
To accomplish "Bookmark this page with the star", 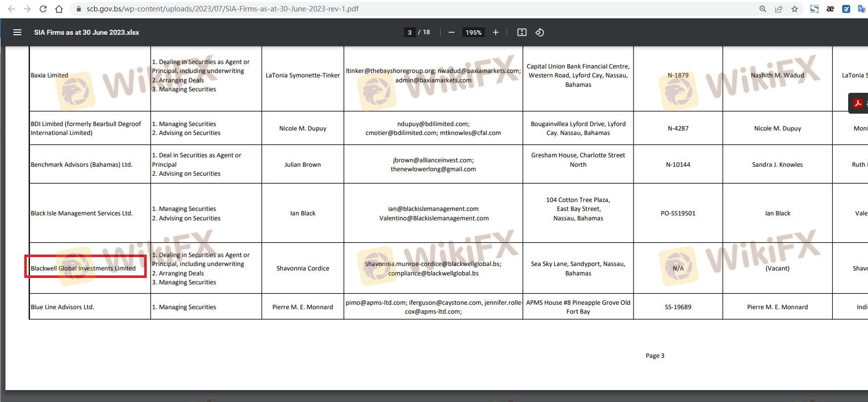I will click(795, 9).
